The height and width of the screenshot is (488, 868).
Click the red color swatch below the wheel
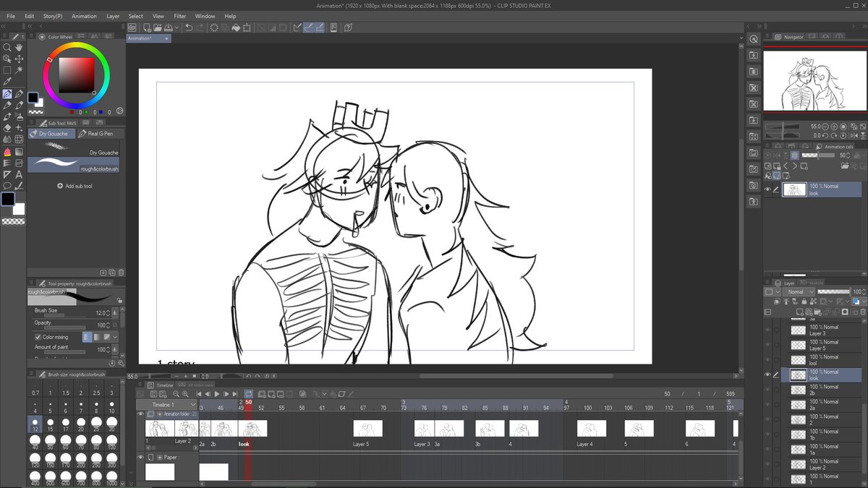click(x=72, y=111)
